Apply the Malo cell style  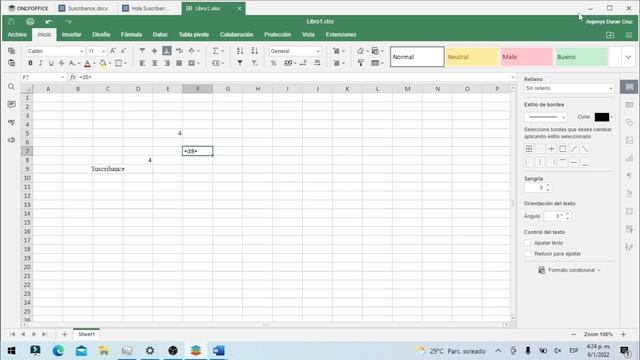tap(527, 57)
